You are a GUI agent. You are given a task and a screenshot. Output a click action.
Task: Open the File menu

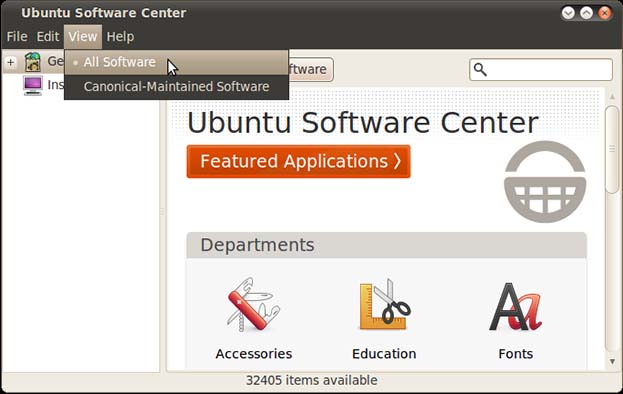pos(17,37)
